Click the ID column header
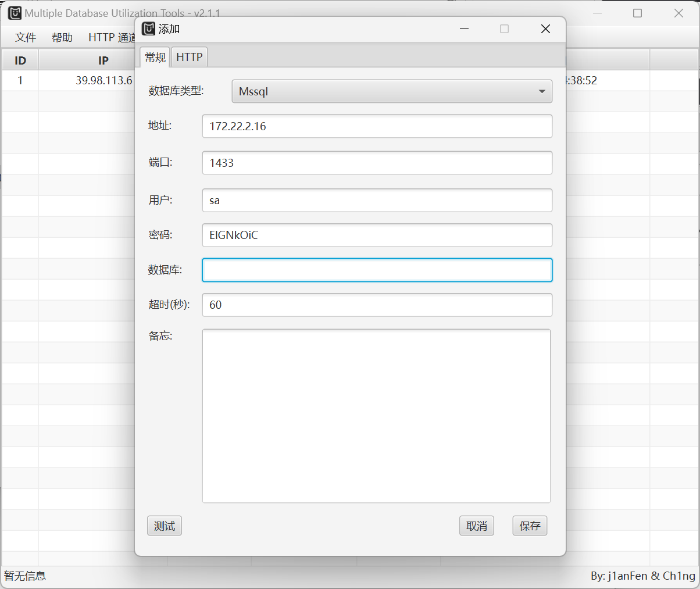Screen dimensions: 700x589 click(x=20, y=60)
